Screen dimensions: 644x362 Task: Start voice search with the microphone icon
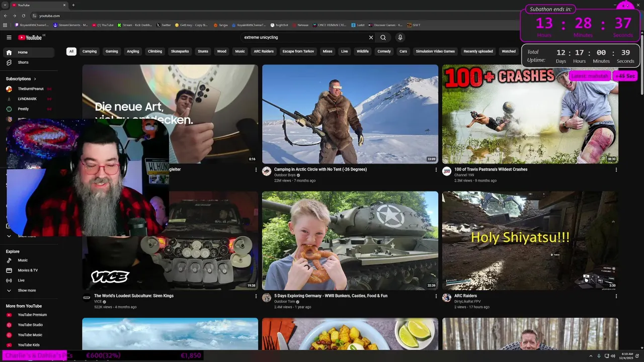coord(400,37)
